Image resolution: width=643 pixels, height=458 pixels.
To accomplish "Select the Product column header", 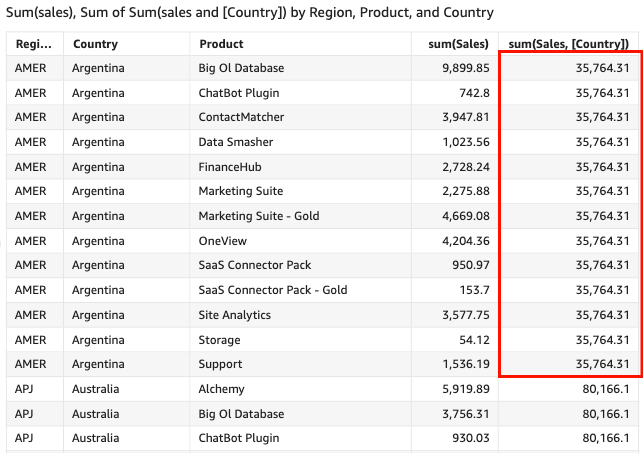I will click(221, 44).
